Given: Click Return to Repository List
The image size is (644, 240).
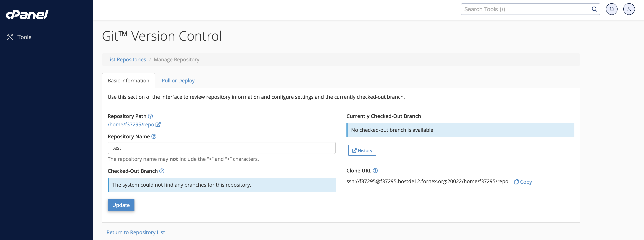Looking at the screenshot, I should tap(136, 233).
